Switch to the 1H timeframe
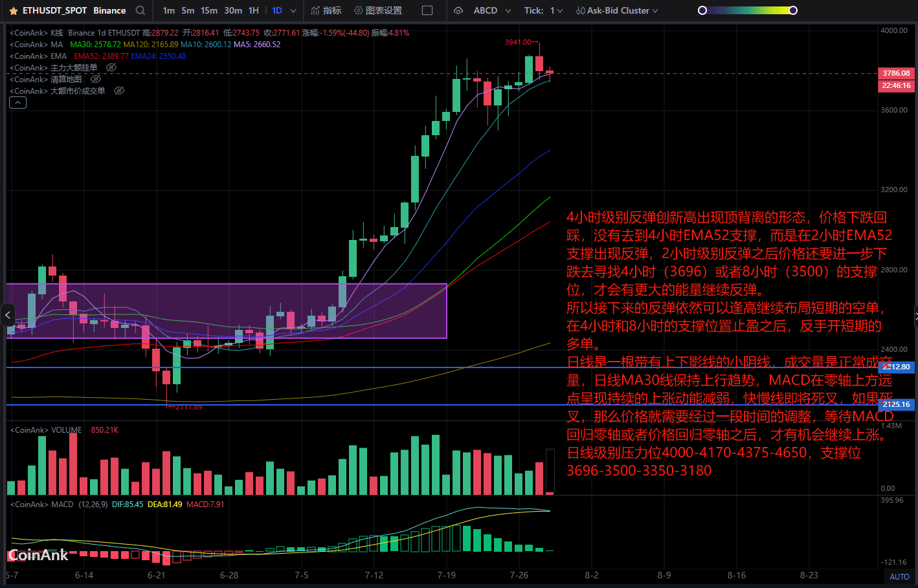918x588 pixels. click(x=254, y=10)
